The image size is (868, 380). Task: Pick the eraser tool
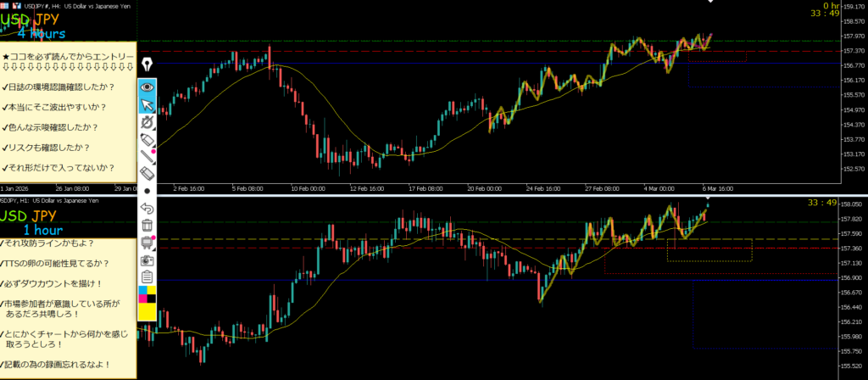click(x=147, y=173)
